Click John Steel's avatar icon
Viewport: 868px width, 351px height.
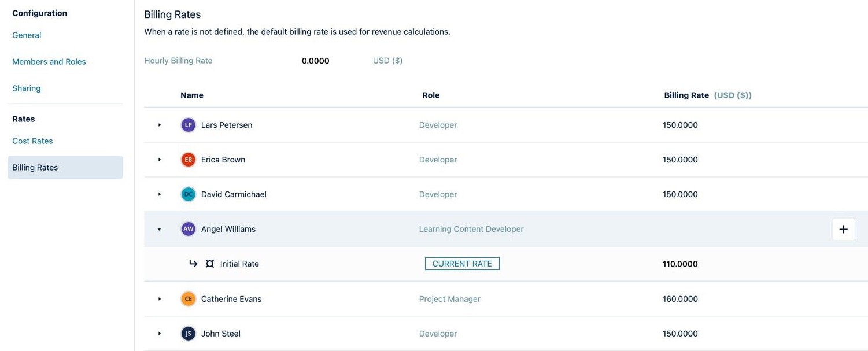pyautogui.click(x=187, y=332)
